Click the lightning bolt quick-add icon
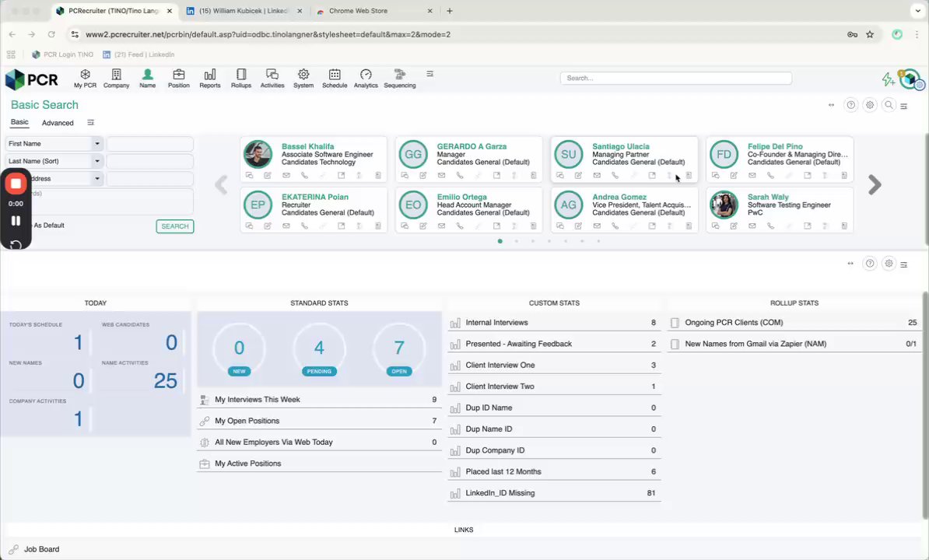This screenshot has width=929, height=560. [x=887, y=79]
